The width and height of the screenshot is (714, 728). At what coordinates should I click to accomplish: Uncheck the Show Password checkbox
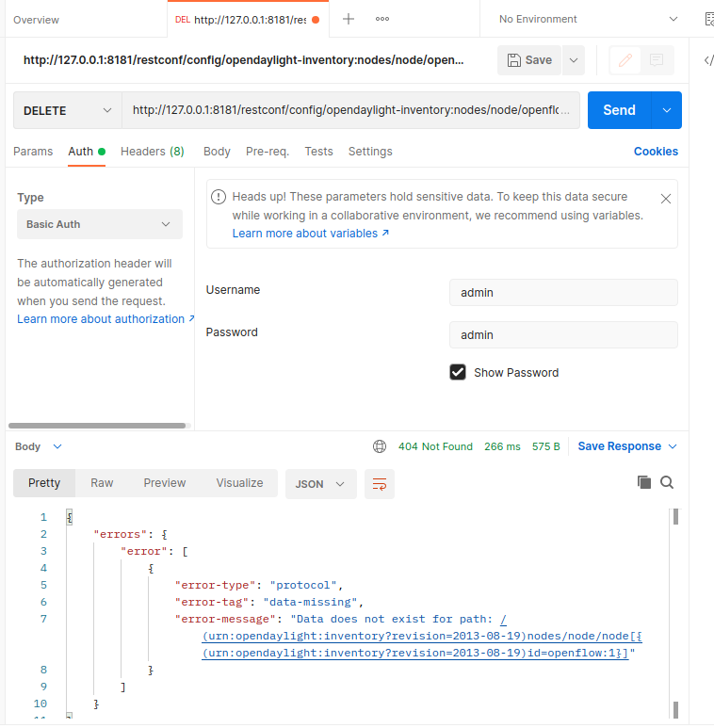(458, 372)
